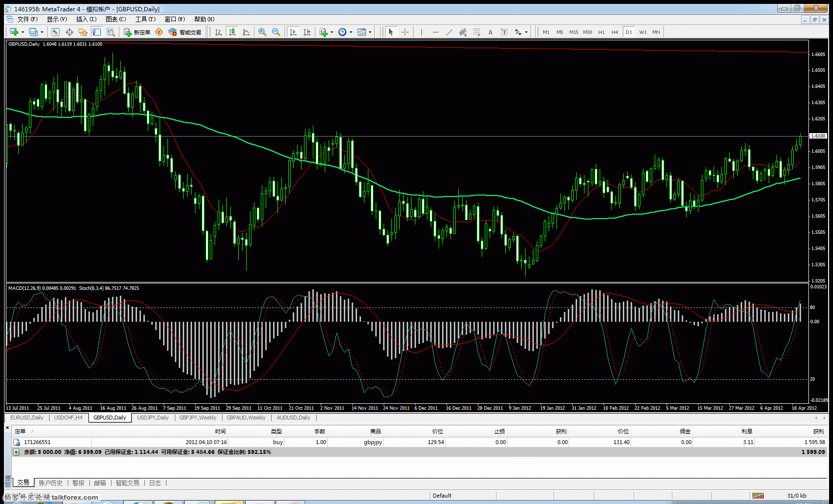Toggle the Market Watch window icon
833x504 pixels.
click(x=56, y=32)
